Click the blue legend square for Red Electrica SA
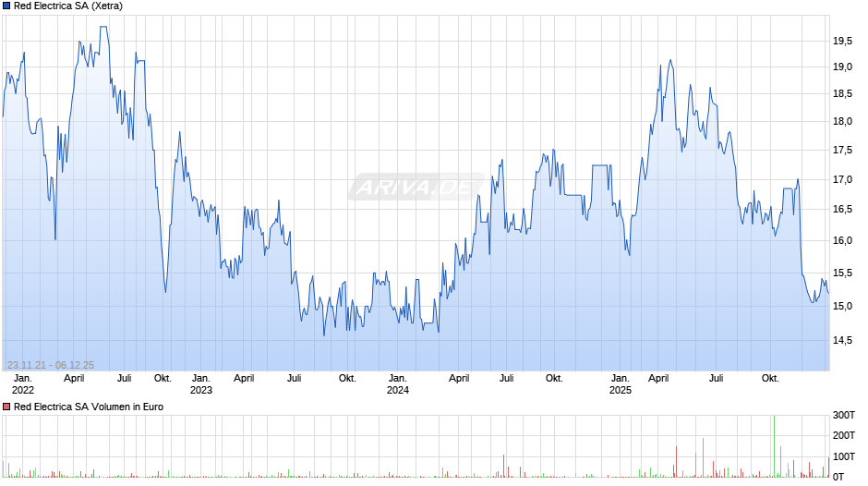The image size is (868, 486). coord(6,6)
